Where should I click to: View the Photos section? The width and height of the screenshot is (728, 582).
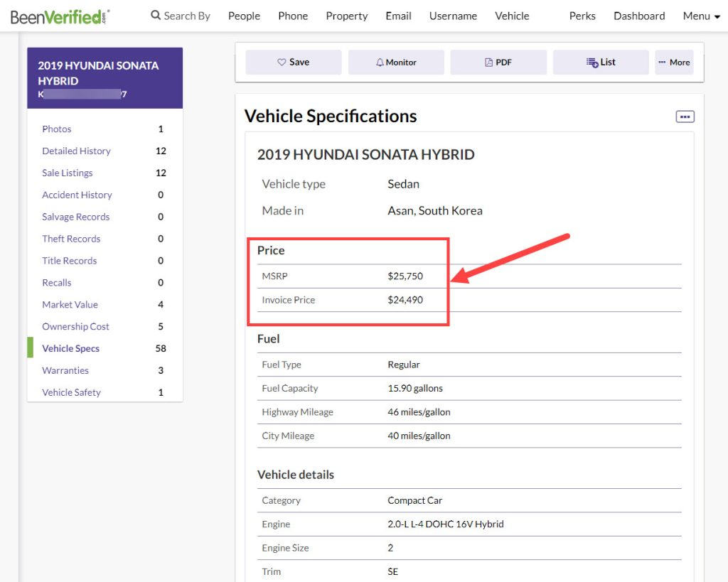[57, 129]
